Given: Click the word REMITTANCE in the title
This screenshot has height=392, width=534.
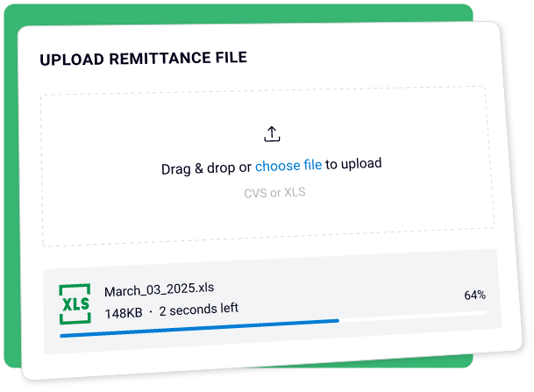Looking at the screenshot, I should 155,59.
